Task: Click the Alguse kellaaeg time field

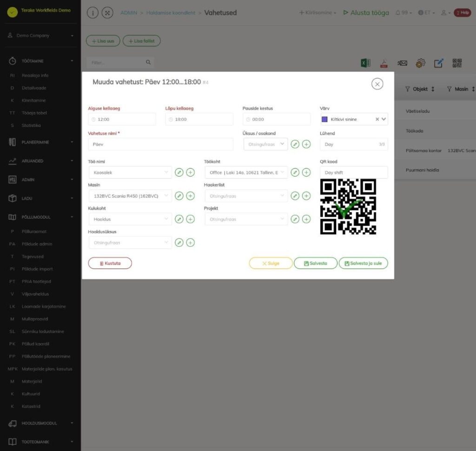Action: click(x=122, y=119)
